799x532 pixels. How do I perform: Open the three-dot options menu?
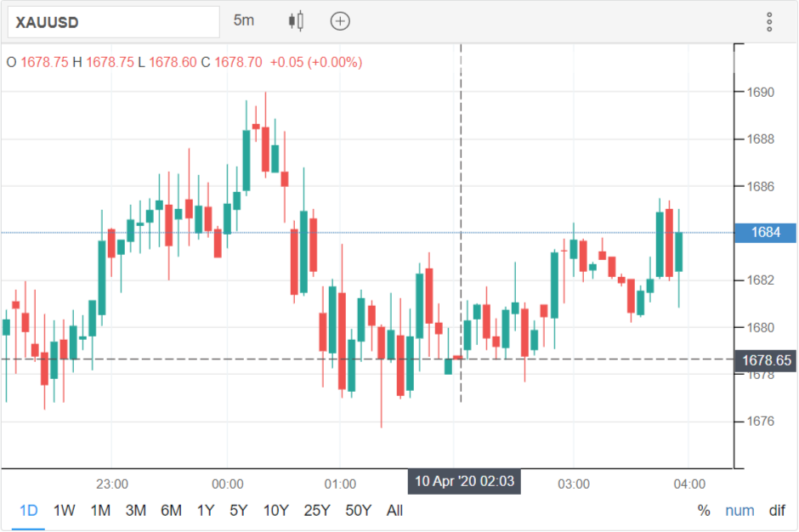pos(769,22)
